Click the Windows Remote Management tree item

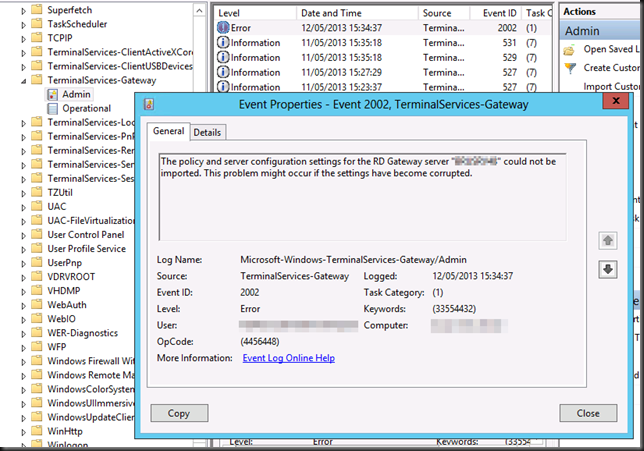click(91, 375)
